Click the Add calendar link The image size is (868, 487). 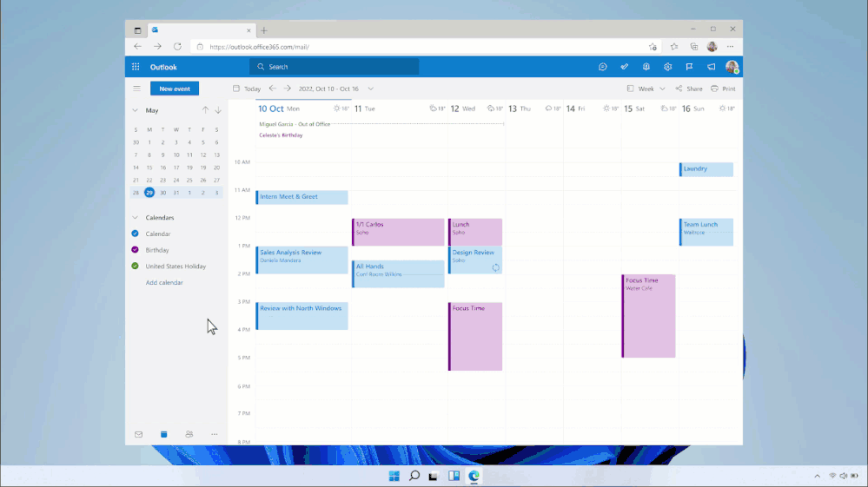pos(164,283)
